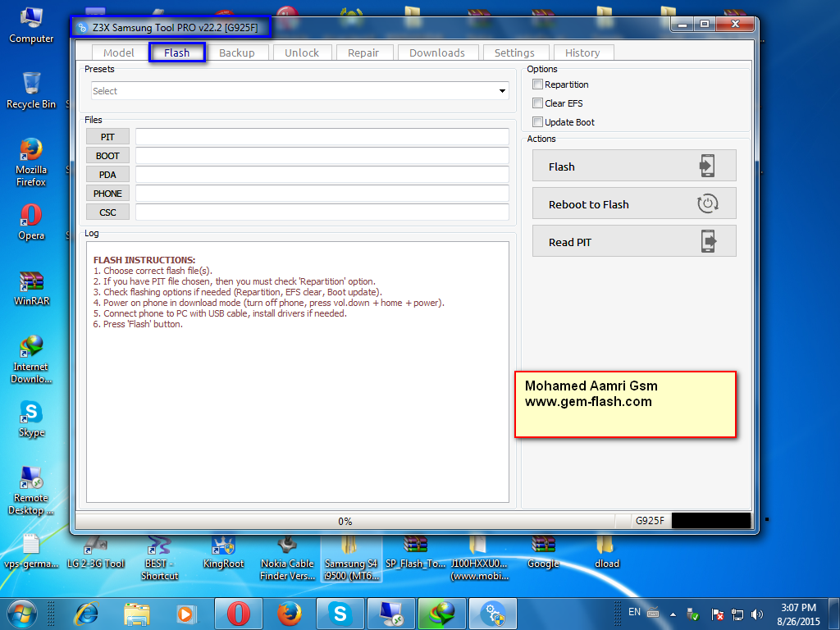Open Windows Media Player from taskbar
The width and height of the screenshot is (840, 630).
tap(186, 614)
